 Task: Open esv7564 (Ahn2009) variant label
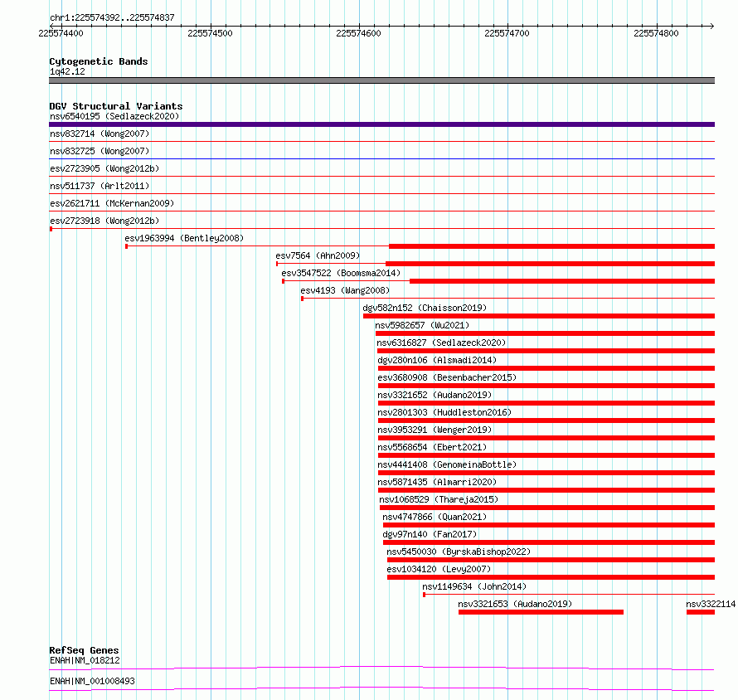[318, 255]
